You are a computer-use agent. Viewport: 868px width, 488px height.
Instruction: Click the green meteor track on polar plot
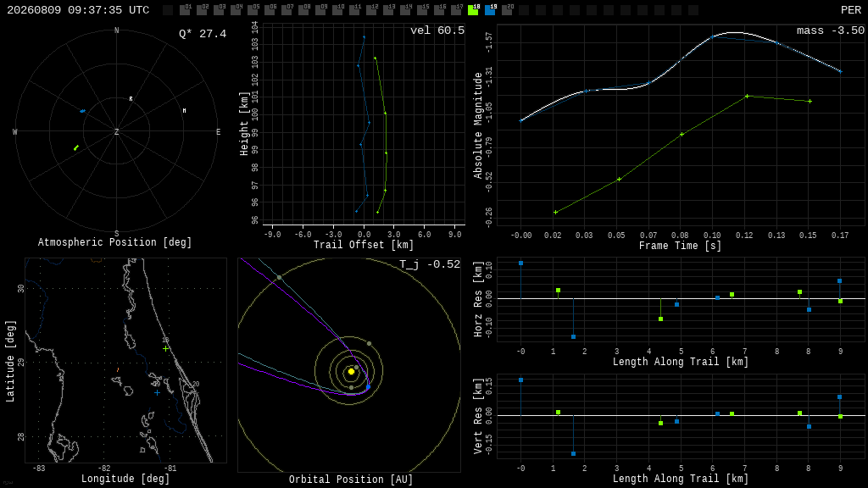tap(76, 147)
